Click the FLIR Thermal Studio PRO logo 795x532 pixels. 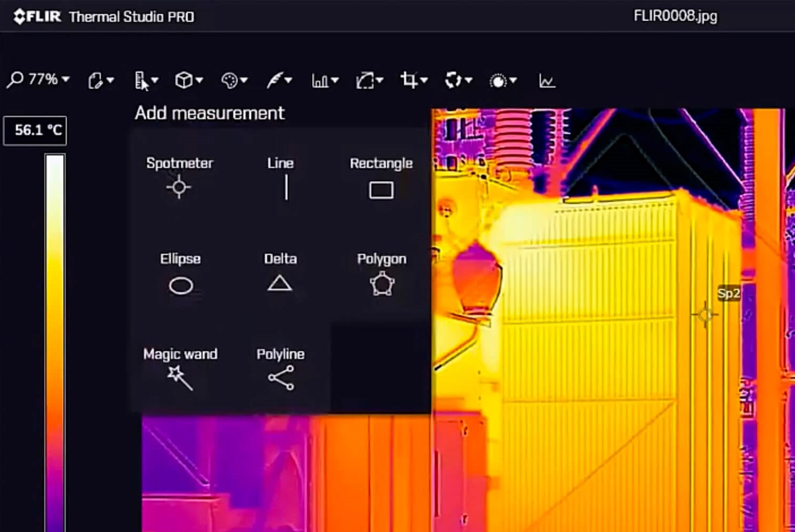pyautogui.click(x=104, y=16)
